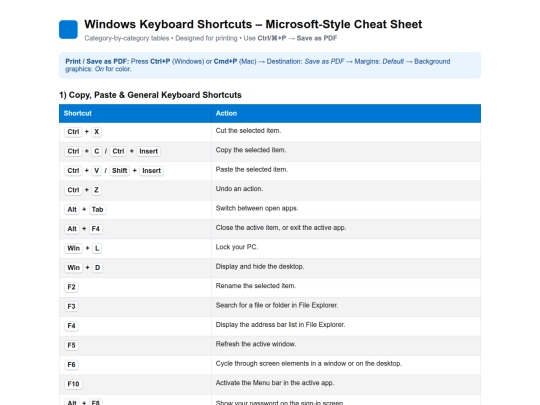This screenshot has width=540, height=405.
Task: Click 'Close the active item, or exit the active app.'
Action: [x=281, y=228]
